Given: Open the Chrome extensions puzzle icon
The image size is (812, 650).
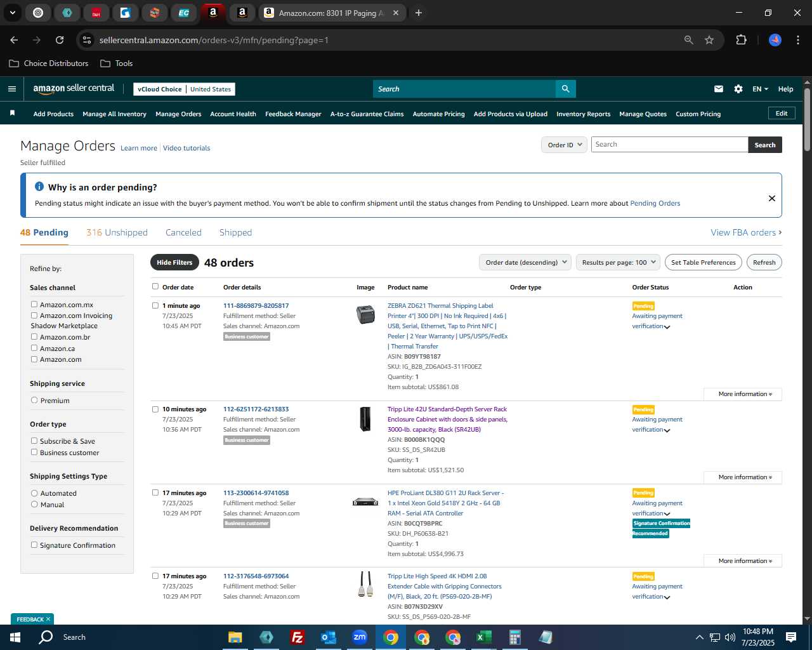Looking at the screenshot, I should tap(741, 40).
